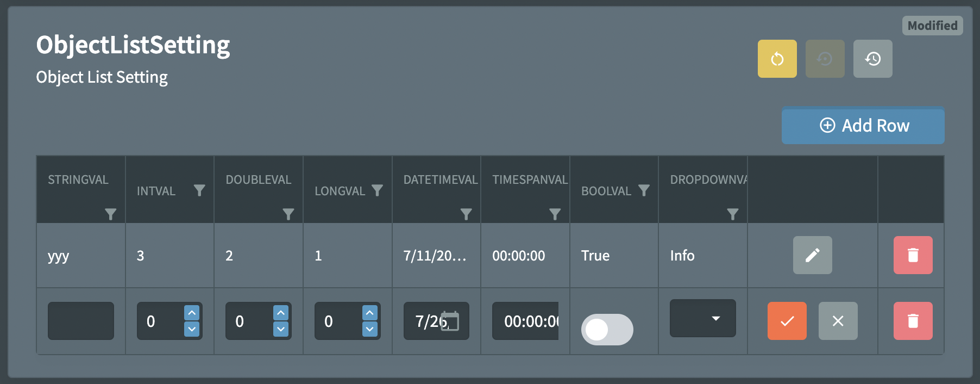980x384 pixels.
Task: Edit the yyy row with pencil icon
Action: coord(812,255)
